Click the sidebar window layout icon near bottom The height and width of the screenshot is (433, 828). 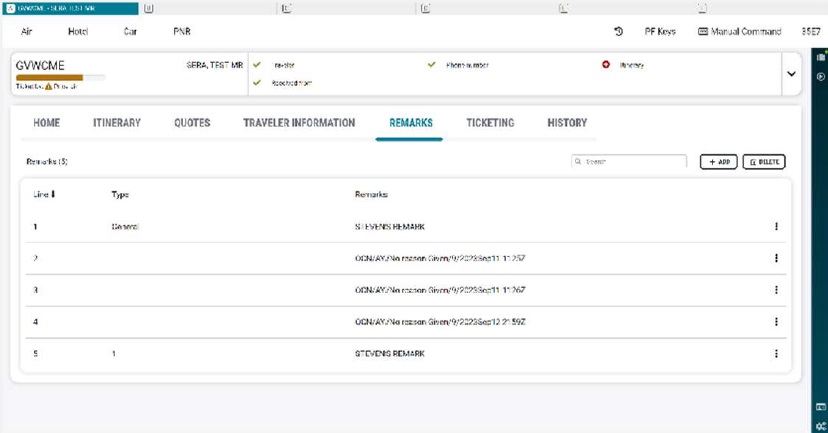point(821,407)
